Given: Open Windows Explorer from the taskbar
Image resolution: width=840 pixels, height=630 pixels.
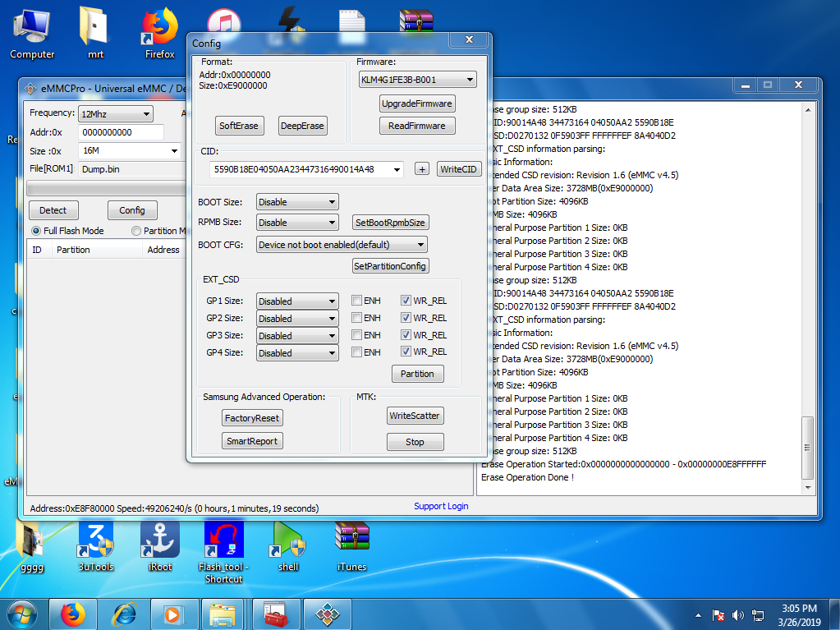Looking at the screenshot, I should pos(223,614).
